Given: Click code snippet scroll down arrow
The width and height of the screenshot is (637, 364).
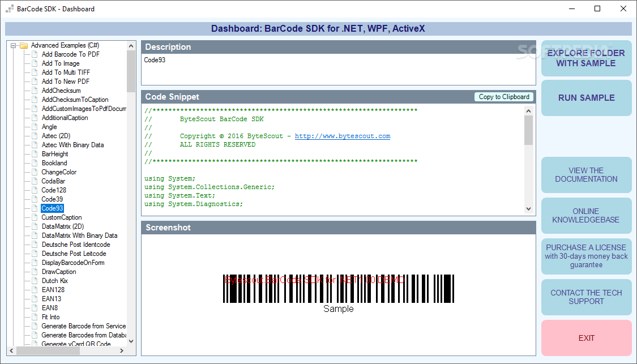Looking at the screenshot, I should click(528, 209).
